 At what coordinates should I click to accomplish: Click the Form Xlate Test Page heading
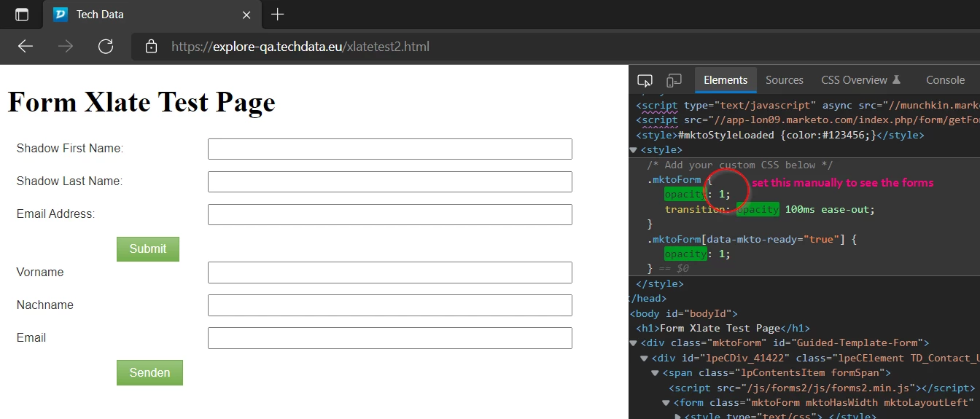[x=141, y=103]
